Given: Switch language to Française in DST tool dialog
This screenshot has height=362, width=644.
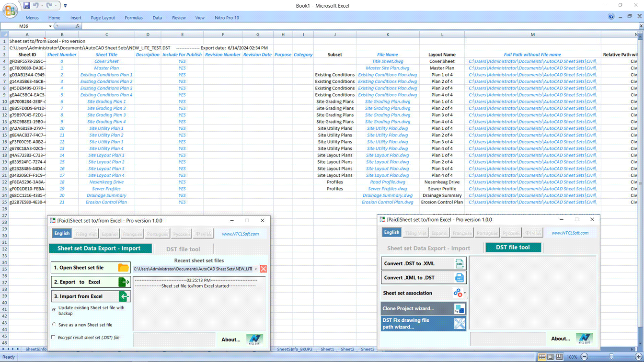Looking at the screenshot, I should pos(462,233).
